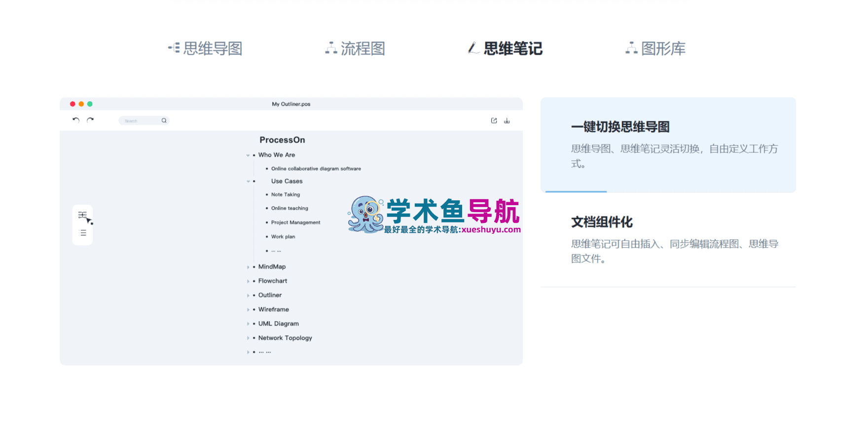This screenshot has width=868, height=430.
Task: Click the green maximize window dot
Action: [x=90, y=104]
